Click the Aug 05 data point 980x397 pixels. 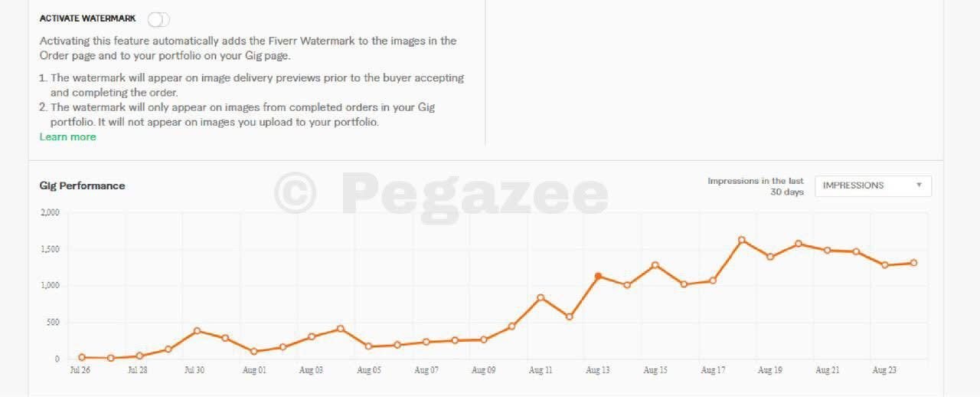pos(368,346)
